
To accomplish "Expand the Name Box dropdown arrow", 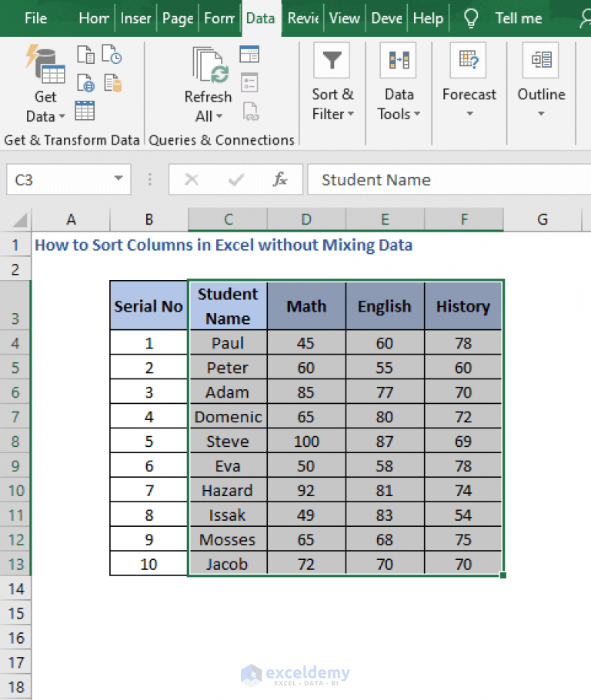I will pyautogui.click(x=119, y=178).
